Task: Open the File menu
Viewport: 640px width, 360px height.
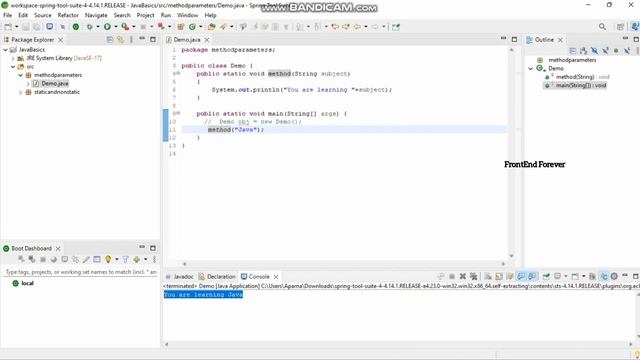Action: click(x=7, y=15)
